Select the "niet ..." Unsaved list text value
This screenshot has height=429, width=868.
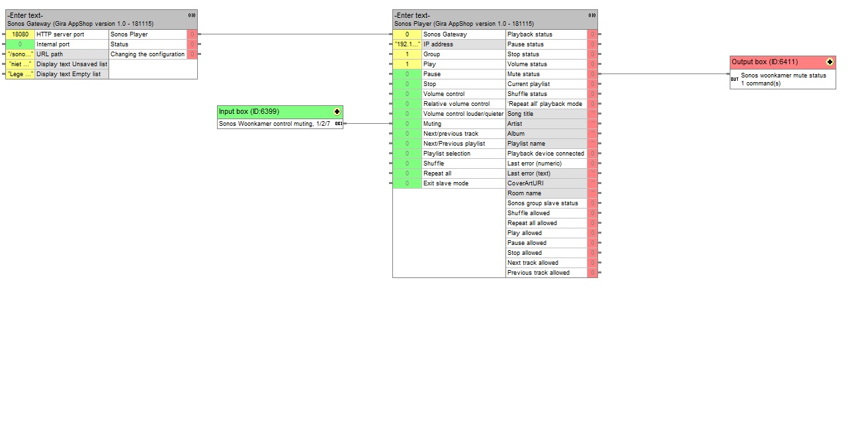pyautogui.click(x=21, y=64)
